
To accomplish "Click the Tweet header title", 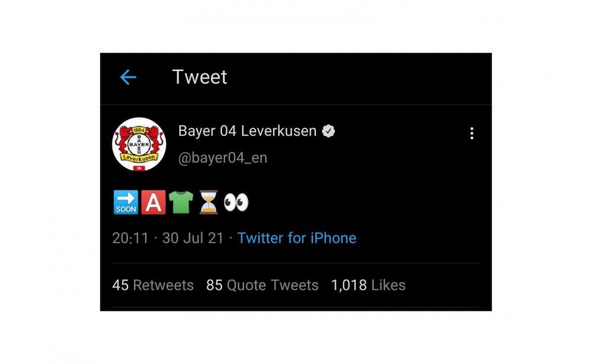I will click(x=200, y=77).
